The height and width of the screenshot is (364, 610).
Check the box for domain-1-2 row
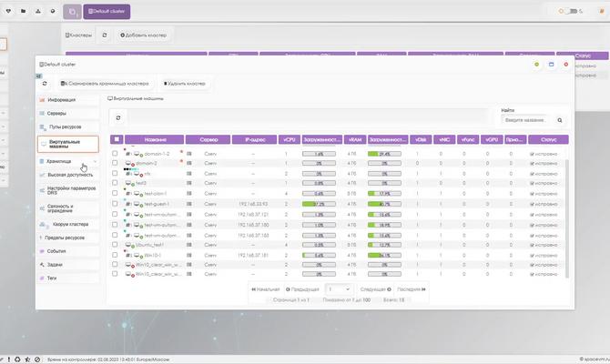tap(115, 154)
